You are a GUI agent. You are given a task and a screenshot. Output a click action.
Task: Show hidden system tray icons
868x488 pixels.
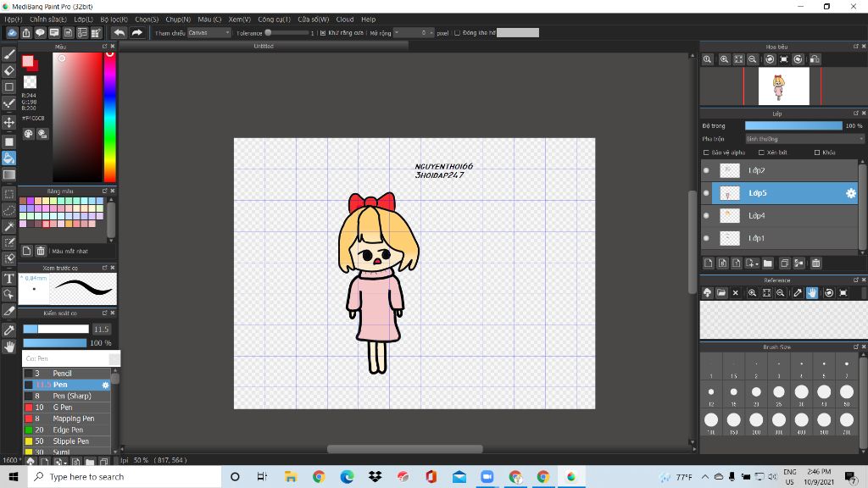pyautogui.click(x=704, y=477)
